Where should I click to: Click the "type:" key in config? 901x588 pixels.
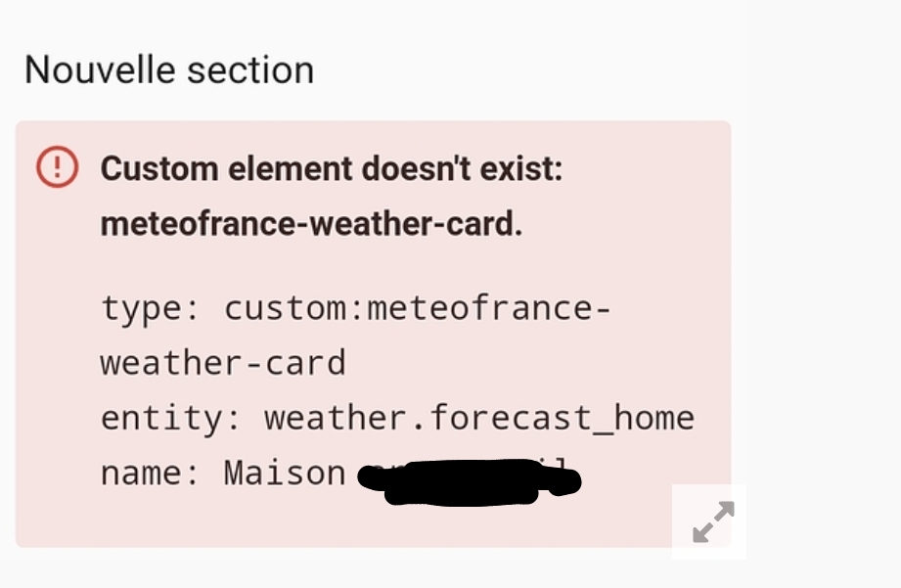[x=149, y=309]
